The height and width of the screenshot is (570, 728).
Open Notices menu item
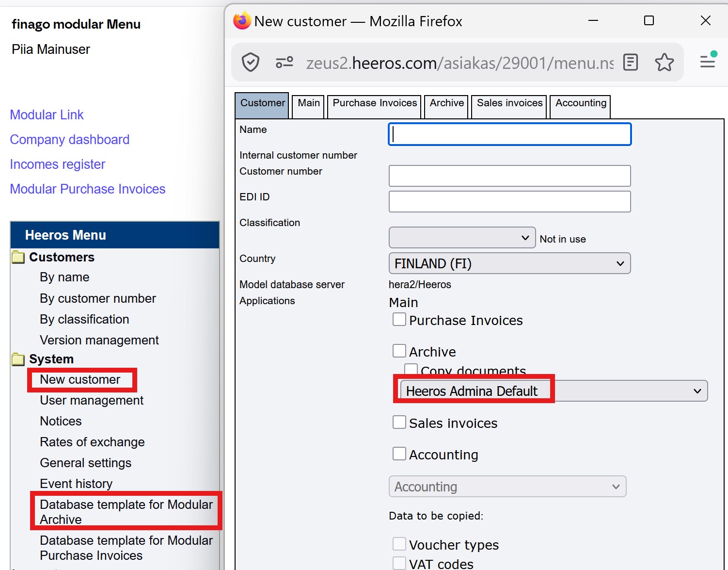coord(61,421)
